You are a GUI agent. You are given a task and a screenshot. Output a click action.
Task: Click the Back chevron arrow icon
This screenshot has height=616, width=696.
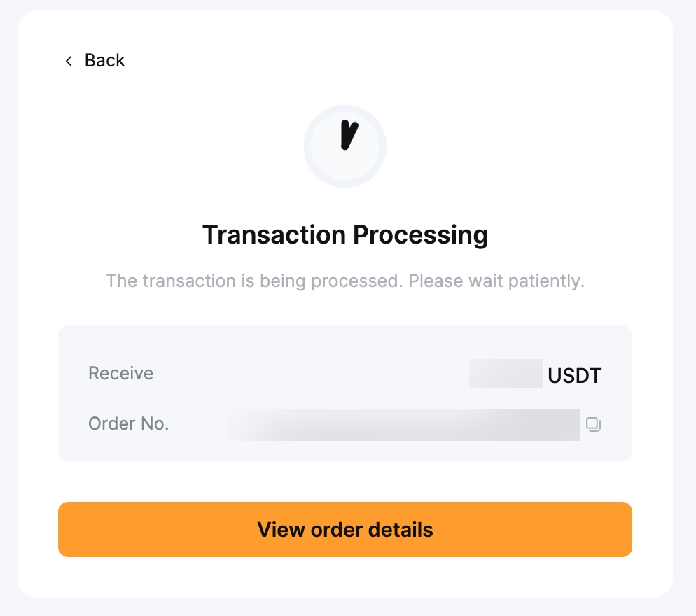pyautogui.click(x=69, y=61)
